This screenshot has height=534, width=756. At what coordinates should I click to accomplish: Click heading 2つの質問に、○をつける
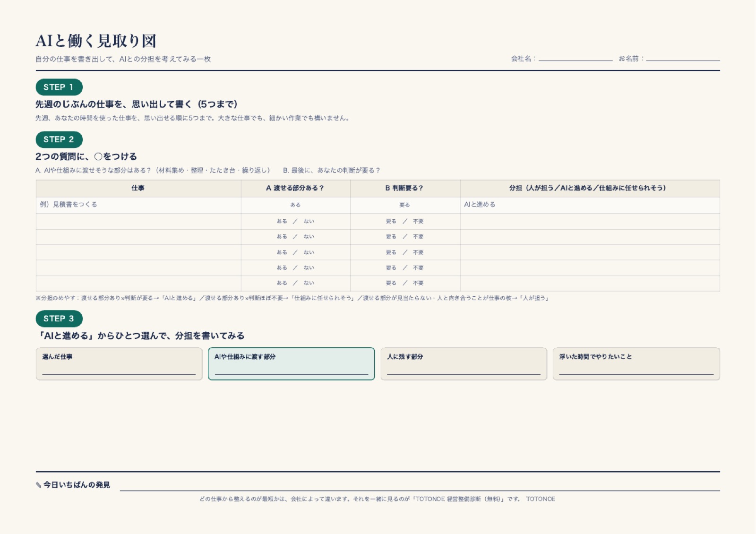pos(86,156)
